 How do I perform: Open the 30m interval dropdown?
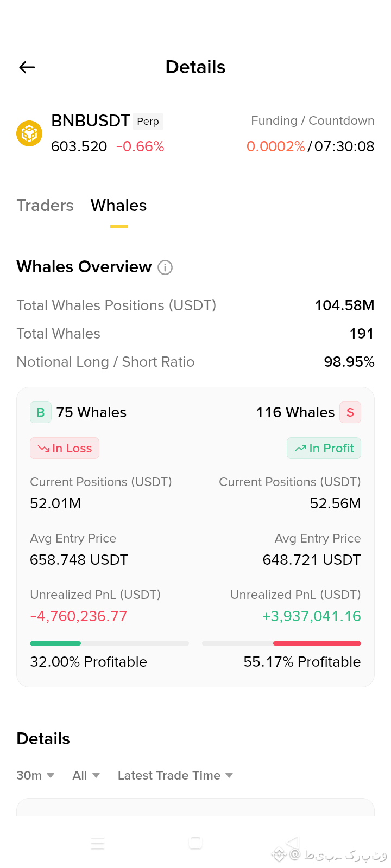click(35, 775)
